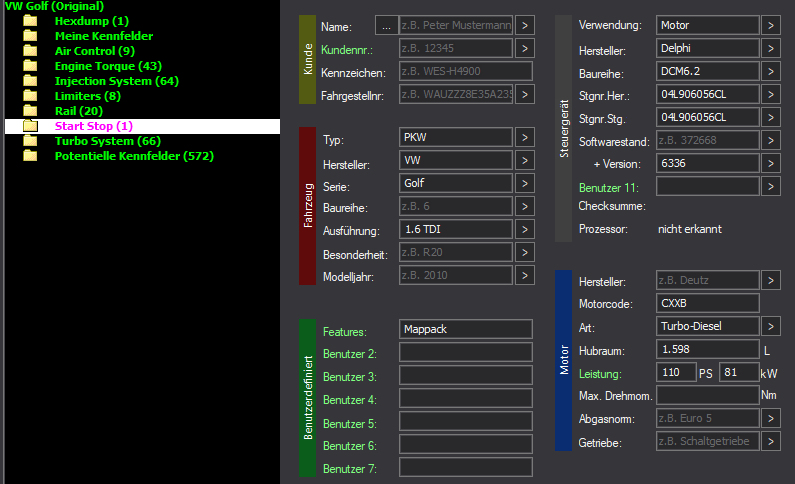
Task: Open the Ausführung arrow list
Action: [x=525, y=230]
